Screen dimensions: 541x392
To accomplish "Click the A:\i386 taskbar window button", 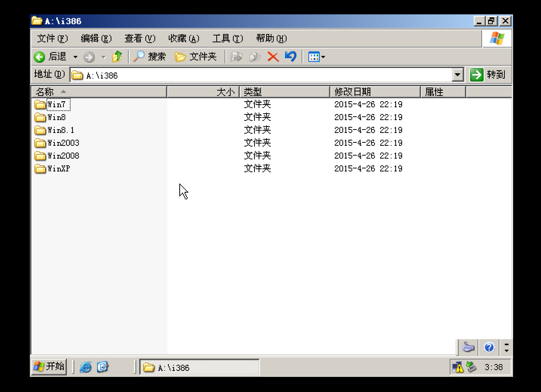I will click(x=200, y=367).
